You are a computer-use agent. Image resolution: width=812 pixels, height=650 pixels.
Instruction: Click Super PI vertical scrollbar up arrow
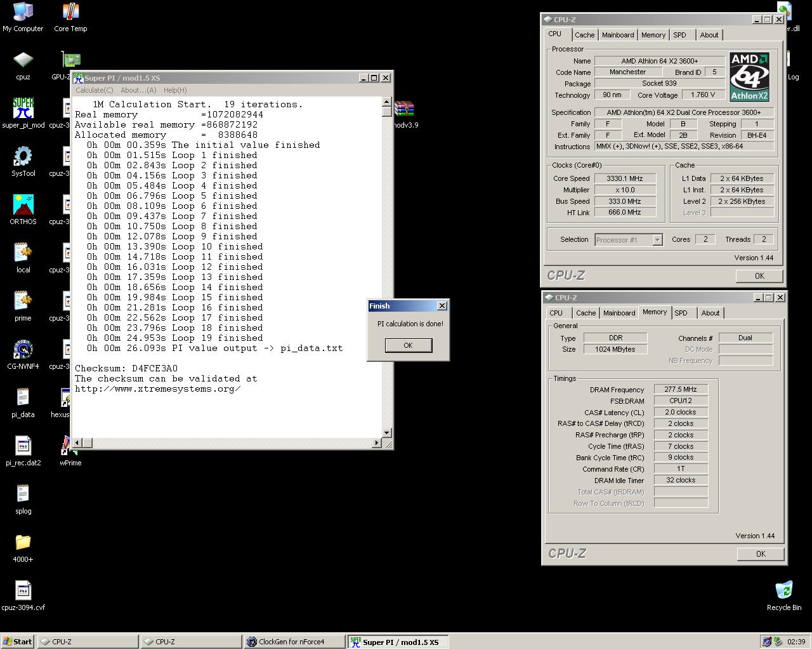point(387,102)
